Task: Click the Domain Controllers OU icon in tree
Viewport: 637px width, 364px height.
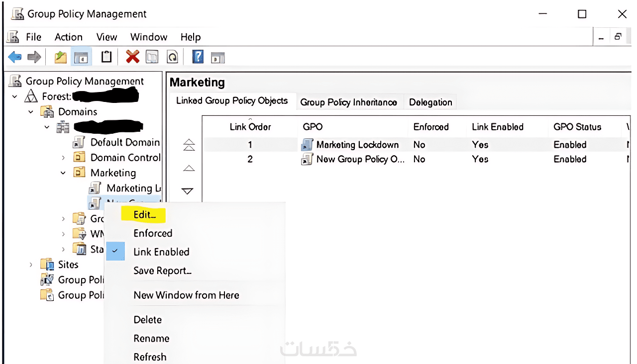Action: [x=80, y=157]
